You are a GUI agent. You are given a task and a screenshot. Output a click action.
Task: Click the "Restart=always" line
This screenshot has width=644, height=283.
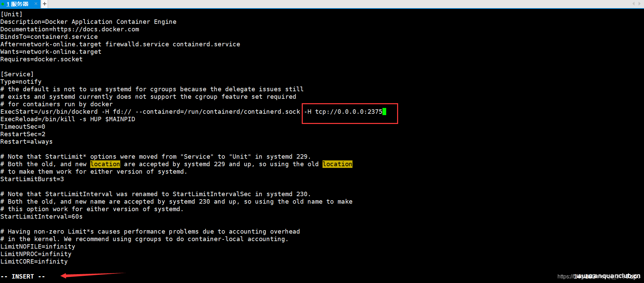(27, 142)
